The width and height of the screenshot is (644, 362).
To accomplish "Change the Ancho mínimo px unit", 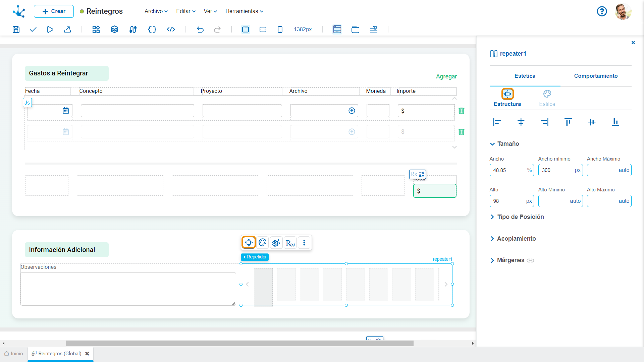I will (578, 170).
